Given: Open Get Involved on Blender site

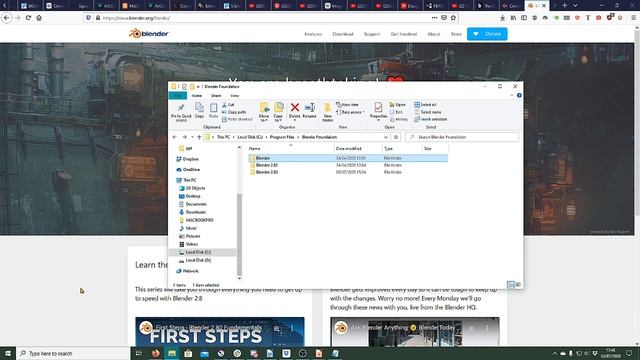Looking at the screenshot, I should [404, 34].
